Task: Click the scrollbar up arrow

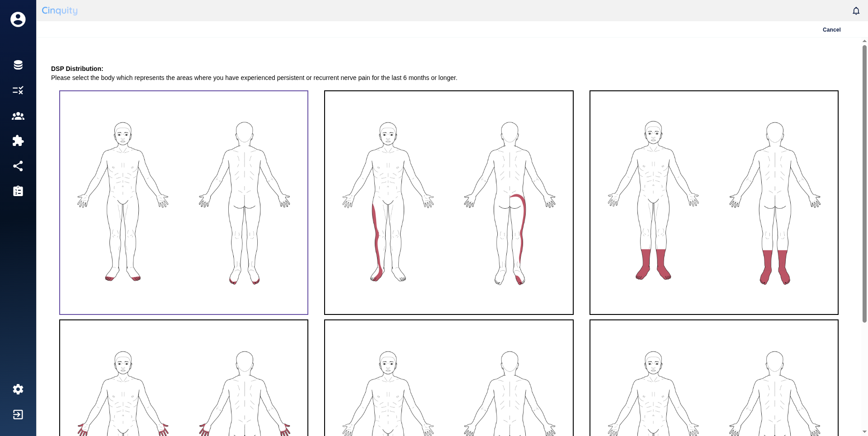Action: pyautogui.click(x=864, y=41)
